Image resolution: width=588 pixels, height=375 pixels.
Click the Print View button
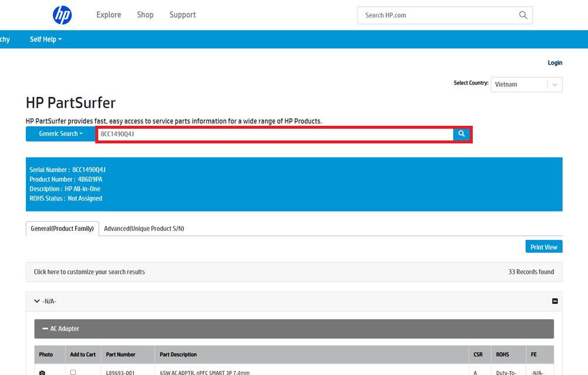[543, 247]
